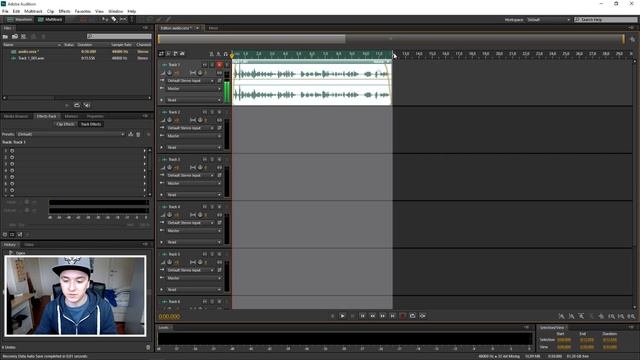Toggle auto-play icon in Files panel
640x360 pixels.
click(x=87, y=105)
